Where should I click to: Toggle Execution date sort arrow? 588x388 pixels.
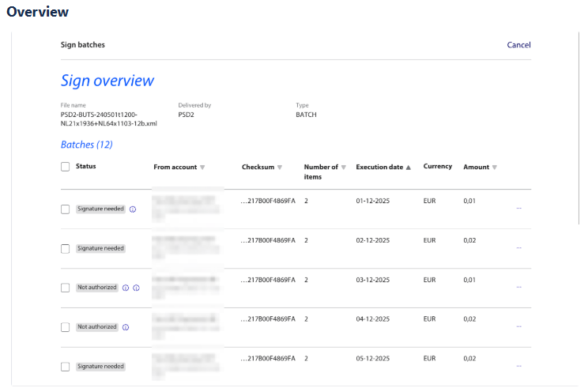(409, 168)
